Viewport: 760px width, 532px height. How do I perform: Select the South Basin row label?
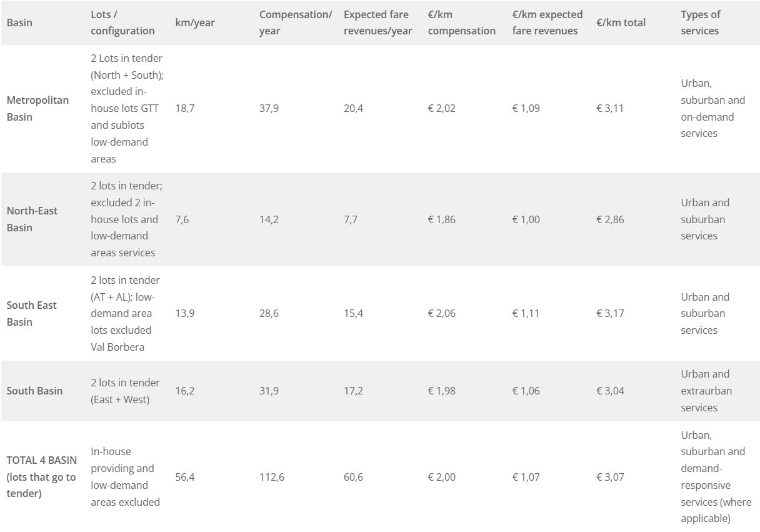34,391
